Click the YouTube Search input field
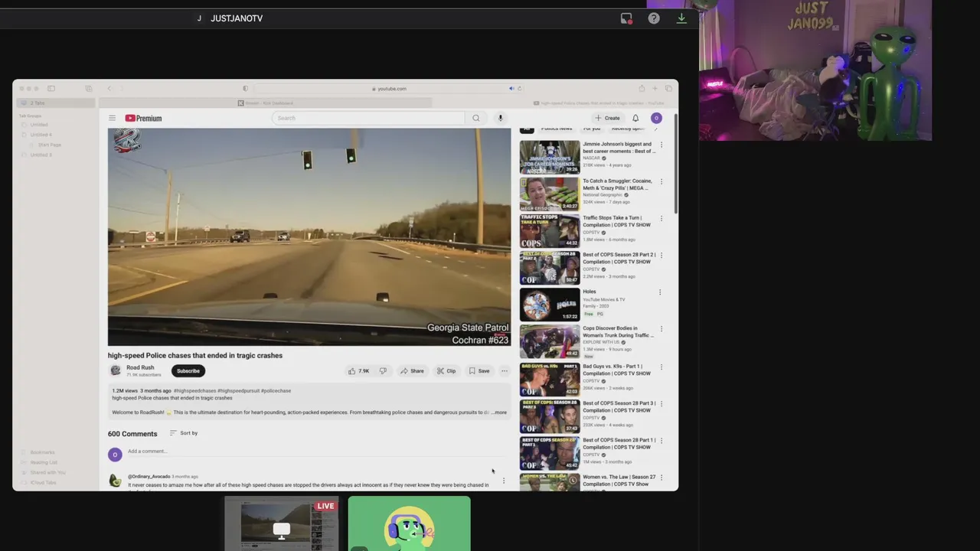 [368, 118]
